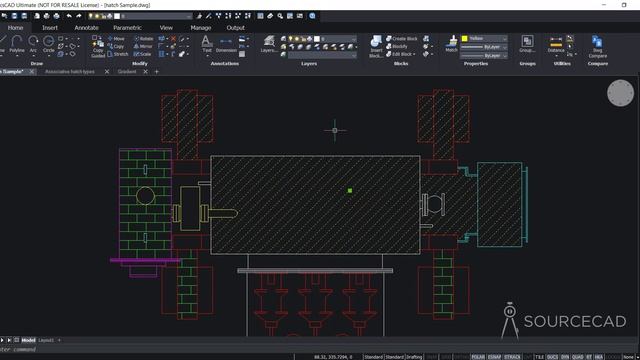Toggle QUAD in status bar
This screenshot has width=640, height=360.
[x=578, y=357]
